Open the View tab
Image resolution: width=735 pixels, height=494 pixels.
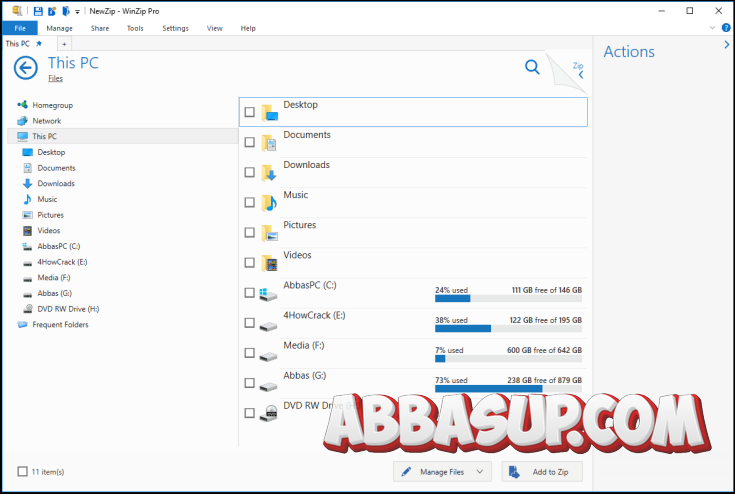(215, 28)
